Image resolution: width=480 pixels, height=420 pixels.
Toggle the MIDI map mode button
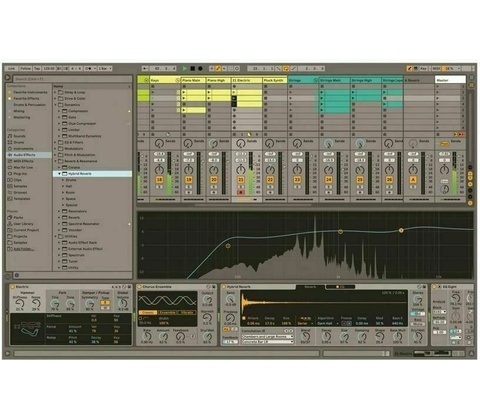point(436,68)
